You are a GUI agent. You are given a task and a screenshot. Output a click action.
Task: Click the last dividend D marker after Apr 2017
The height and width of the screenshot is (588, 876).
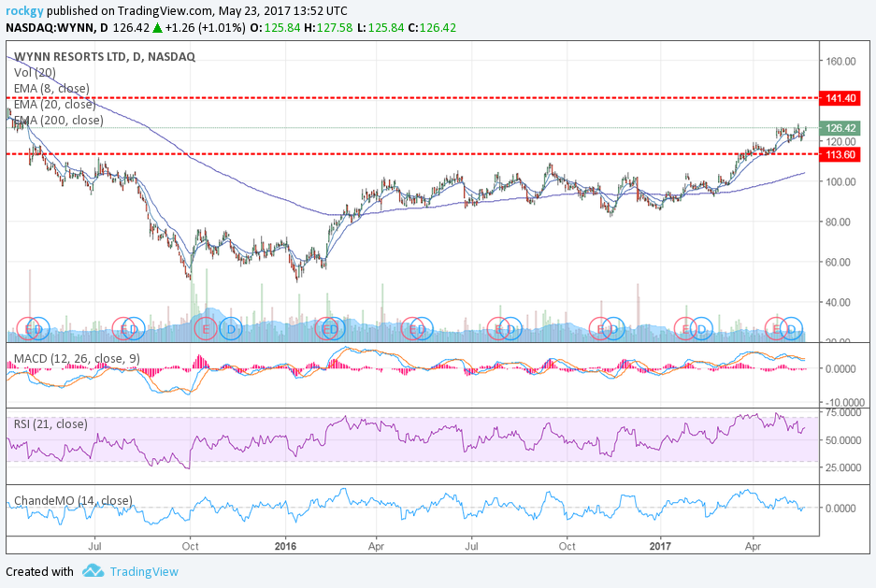coord(791,329)
